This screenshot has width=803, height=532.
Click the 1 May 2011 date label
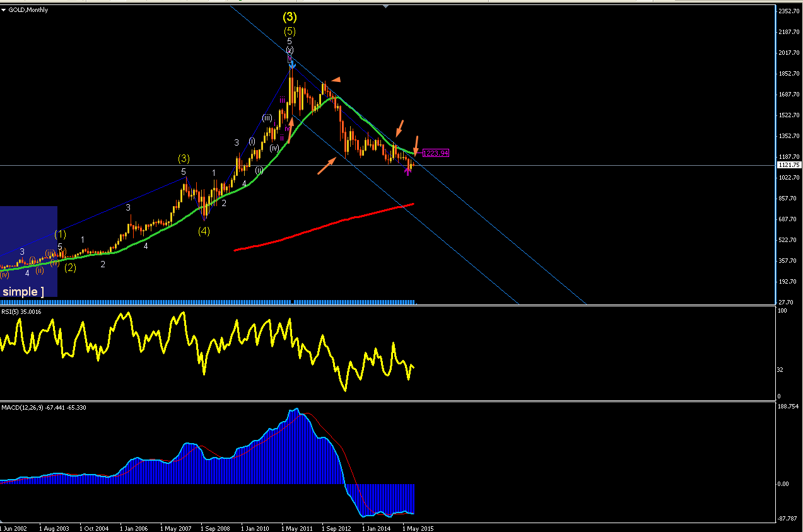(296, 528)
